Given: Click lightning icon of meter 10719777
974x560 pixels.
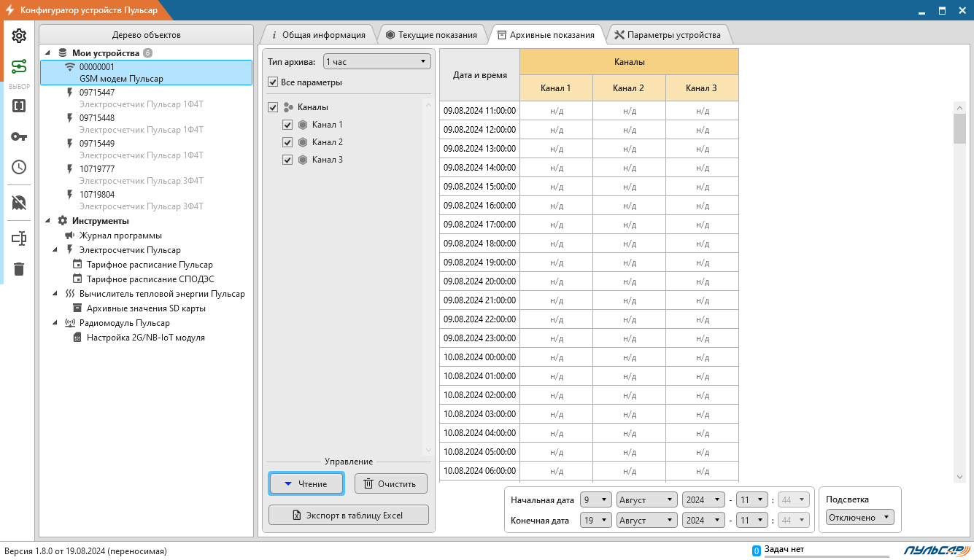Looking at the screenshot, I should click(x=70, y=169).
